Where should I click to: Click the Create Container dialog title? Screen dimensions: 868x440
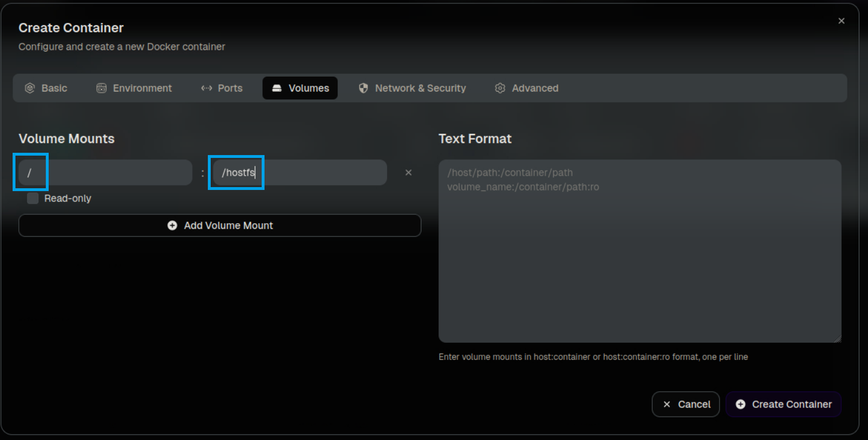[71, 28]
